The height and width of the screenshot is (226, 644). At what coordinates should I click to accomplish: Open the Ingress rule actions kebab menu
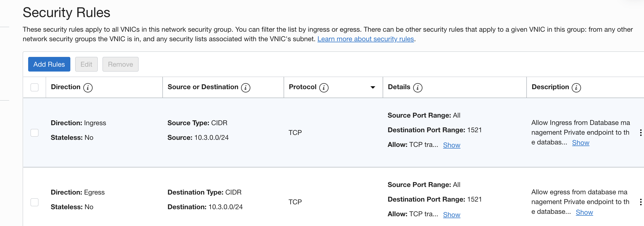[x=640, y=133]
